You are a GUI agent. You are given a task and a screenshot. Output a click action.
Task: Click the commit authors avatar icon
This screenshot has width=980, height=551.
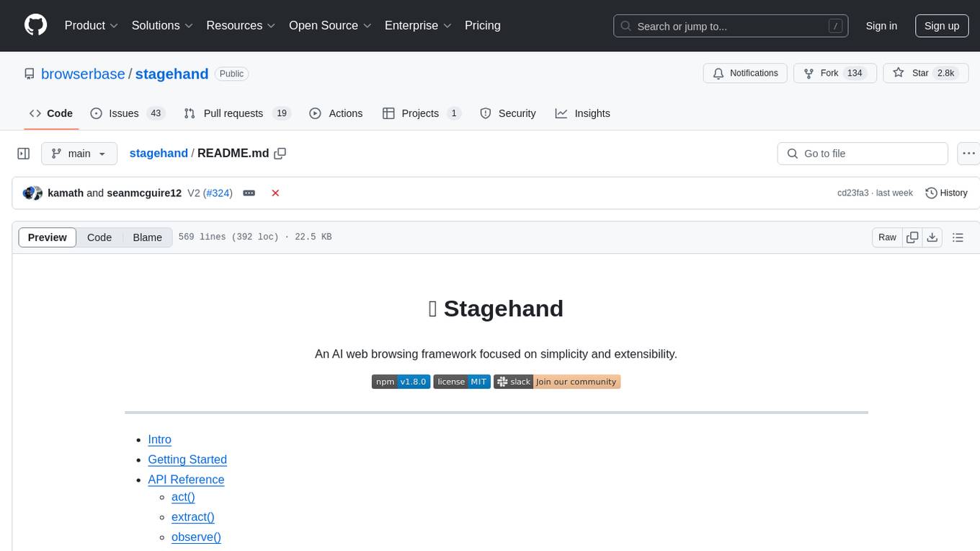[x=32, y=193]
